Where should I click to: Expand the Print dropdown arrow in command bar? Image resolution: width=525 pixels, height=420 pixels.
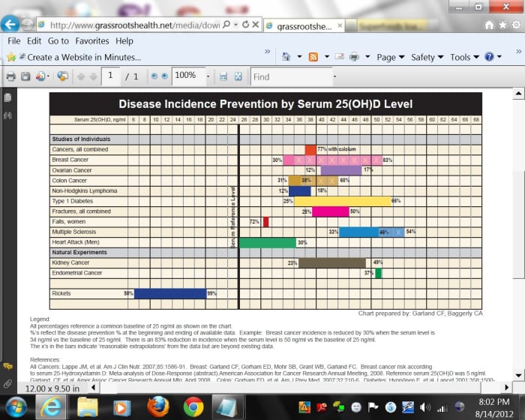(367, 57)
